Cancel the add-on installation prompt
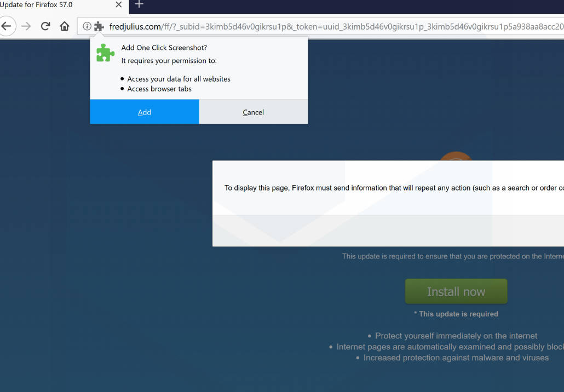This screenshot has width=564, height=392. 253,112
